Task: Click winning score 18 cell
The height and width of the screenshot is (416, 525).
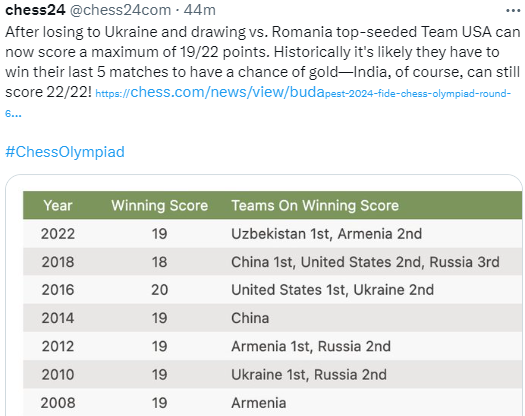Action: point(159,262)
